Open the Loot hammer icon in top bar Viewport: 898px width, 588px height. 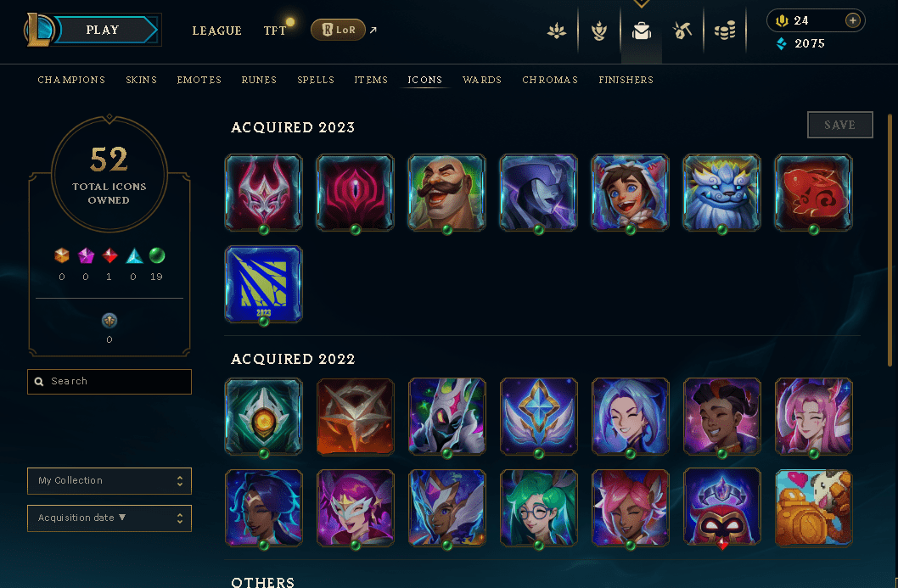[682, 31]
